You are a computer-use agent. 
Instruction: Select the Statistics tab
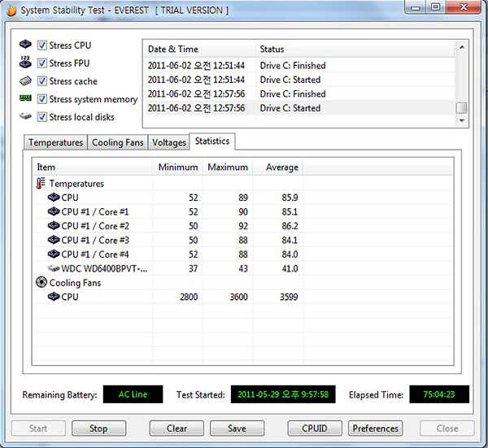pos(212,141)
